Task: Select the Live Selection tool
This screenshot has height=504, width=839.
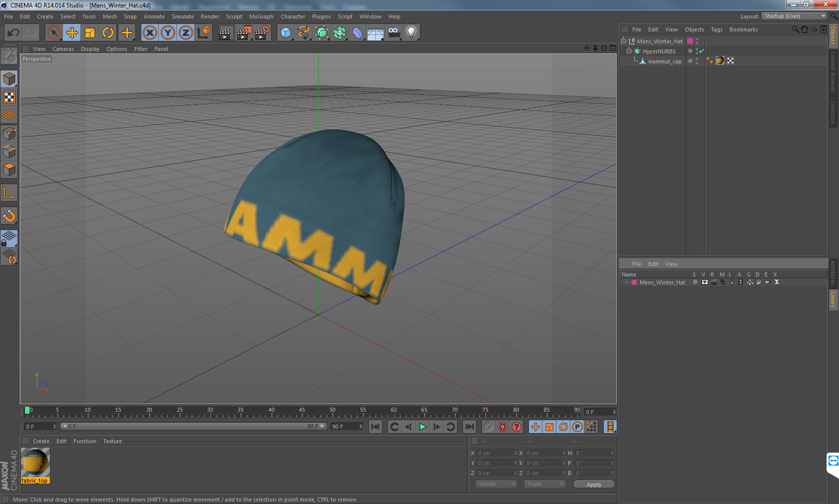Action: tap(53, 33)
